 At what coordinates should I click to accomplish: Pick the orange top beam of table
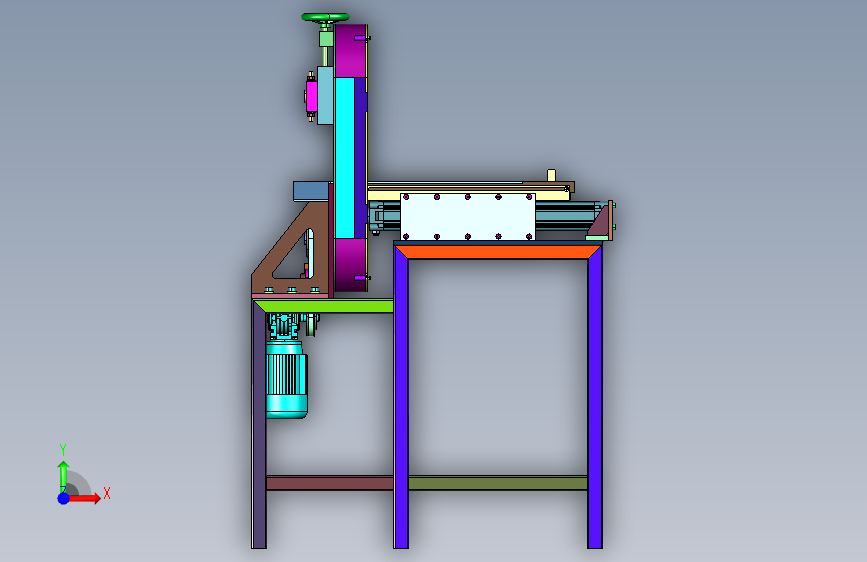pyautogui.click(x=499, y=252)
